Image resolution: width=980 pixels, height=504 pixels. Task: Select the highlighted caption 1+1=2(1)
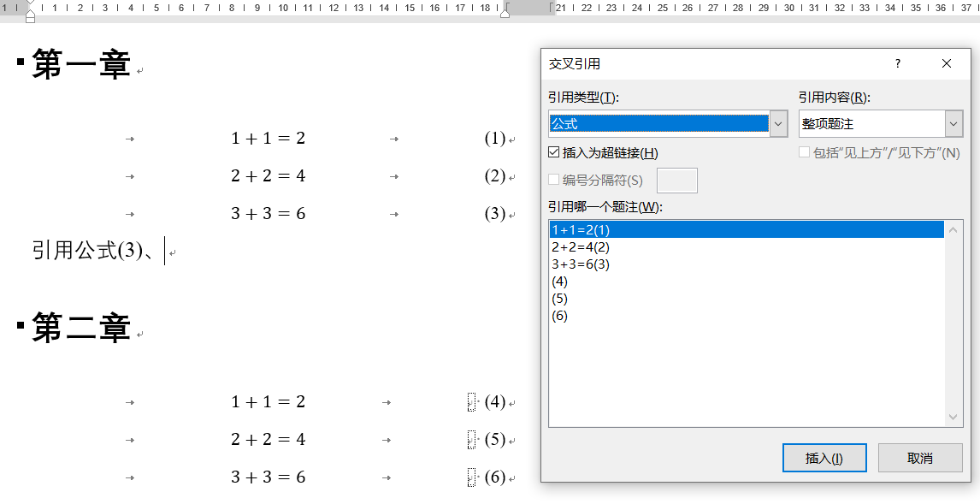point(582,229)
